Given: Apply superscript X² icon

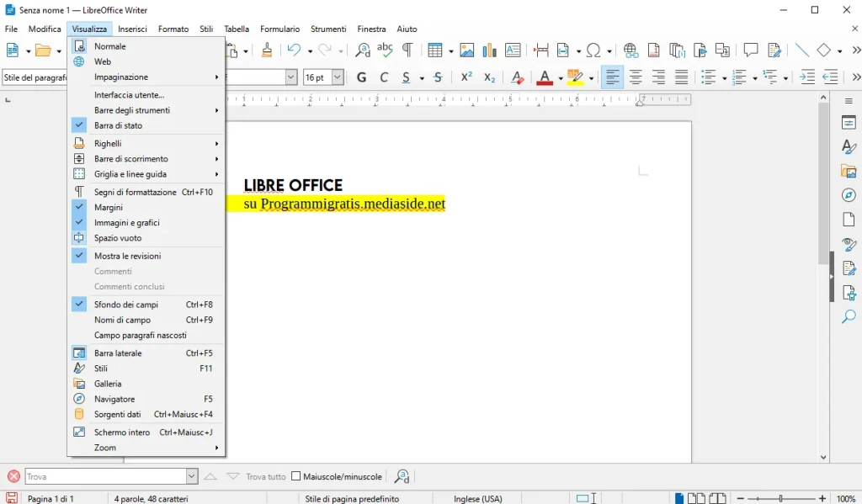Looking at the screenshot, I should click(466, 77).
